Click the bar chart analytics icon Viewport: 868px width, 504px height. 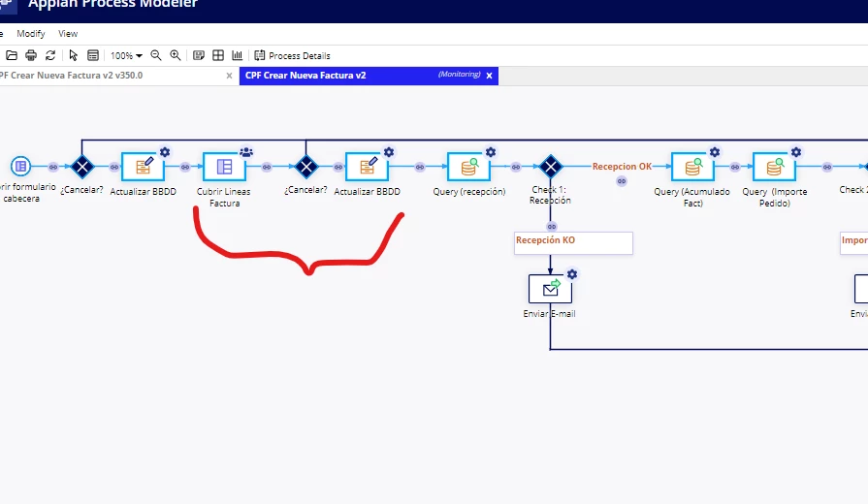pos(238,55)
